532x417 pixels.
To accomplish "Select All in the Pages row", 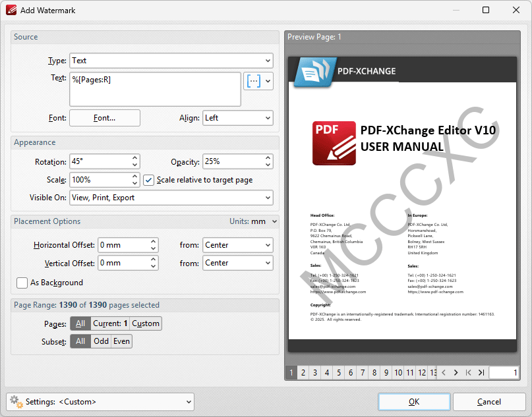I will coord(80,323).
